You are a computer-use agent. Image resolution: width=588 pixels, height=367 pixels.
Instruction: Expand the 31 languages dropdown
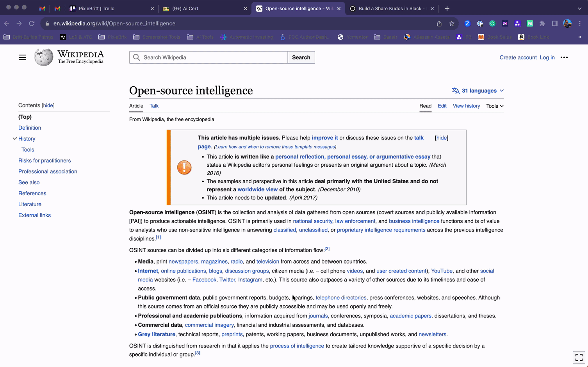pos(478,91)
